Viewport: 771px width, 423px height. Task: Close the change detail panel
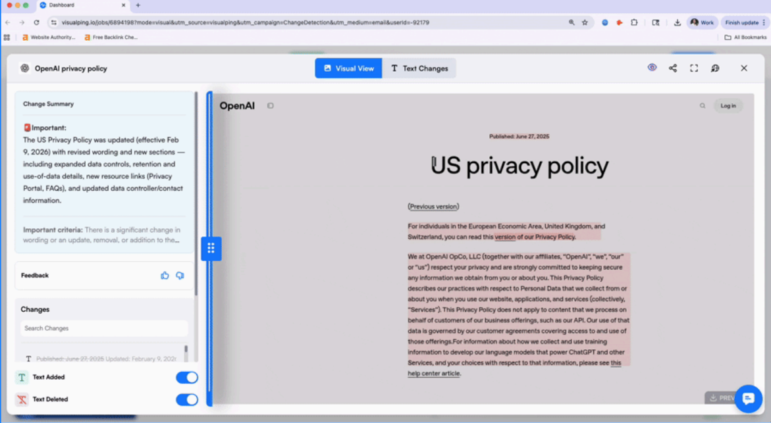click(x=744, y=68)
